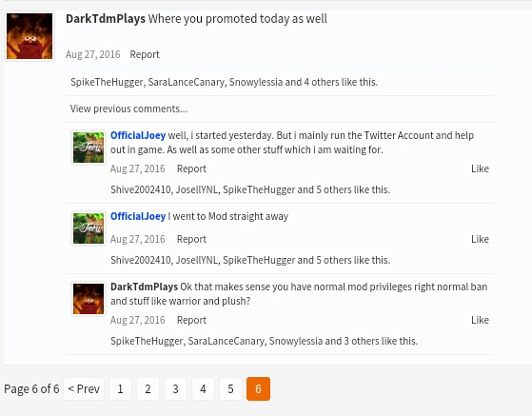This screenshot has height=416, width=532.
Task: Open DarkTdmPlays small avatar in reply
Action: (x=89, y=299)
